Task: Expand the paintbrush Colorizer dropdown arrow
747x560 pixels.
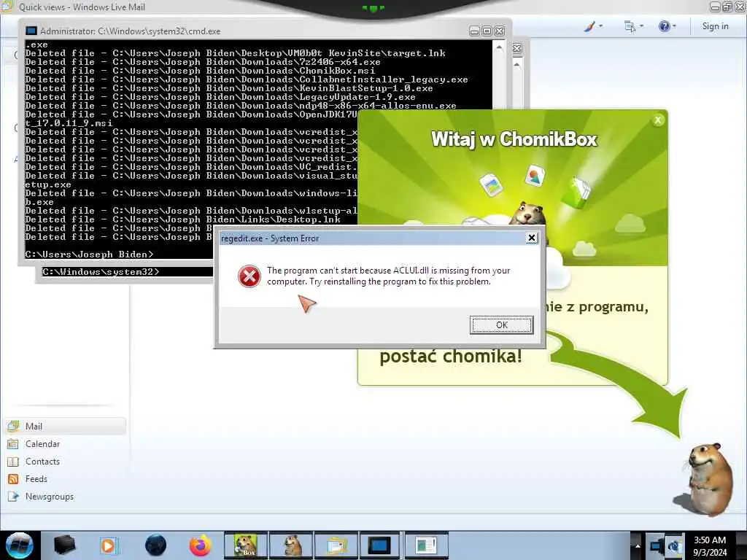Action: pyautogui.click(x=601, y=26)
